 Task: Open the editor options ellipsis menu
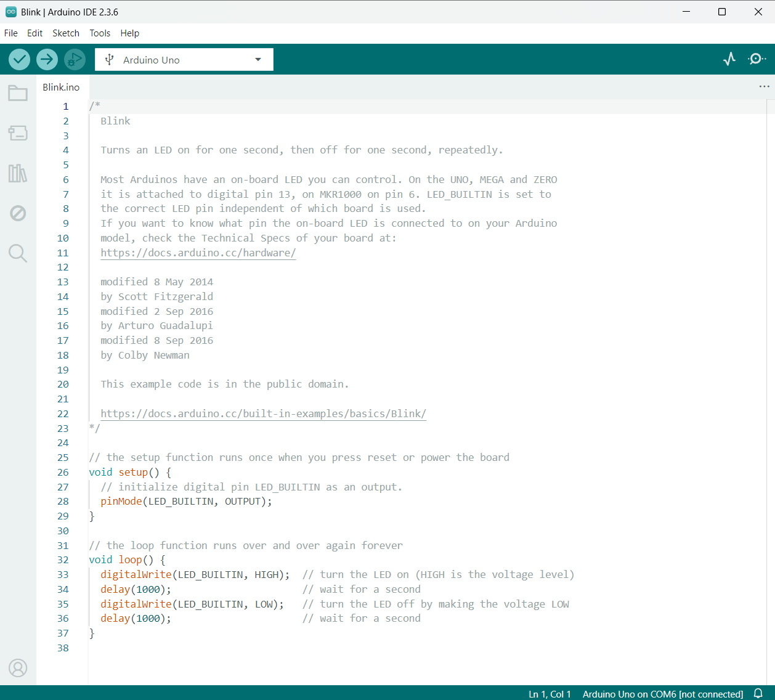pyautogui.click(x=765, y=86)
